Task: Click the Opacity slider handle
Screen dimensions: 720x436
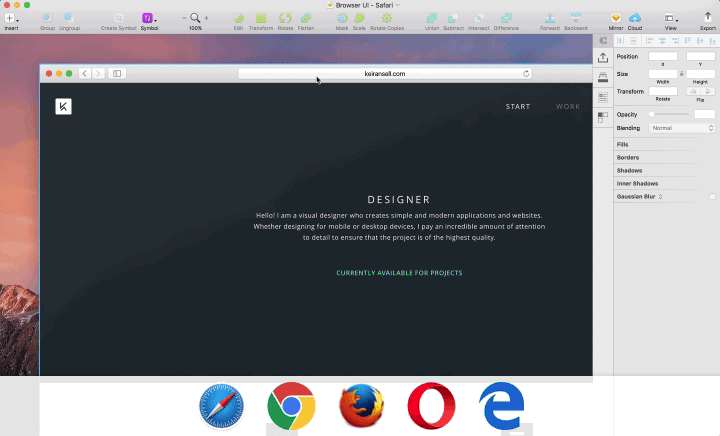Action: (x=651, y=114)
